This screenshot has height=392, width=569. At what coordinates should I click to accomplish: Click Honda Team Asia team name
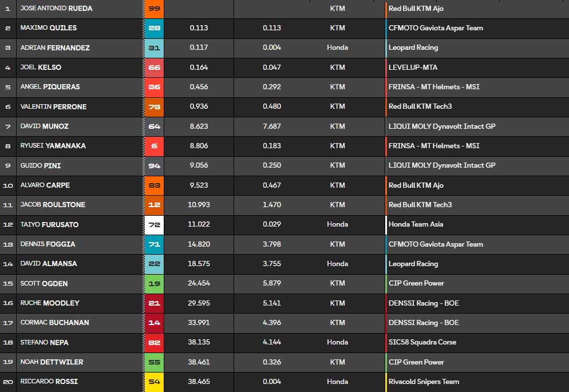416,224
